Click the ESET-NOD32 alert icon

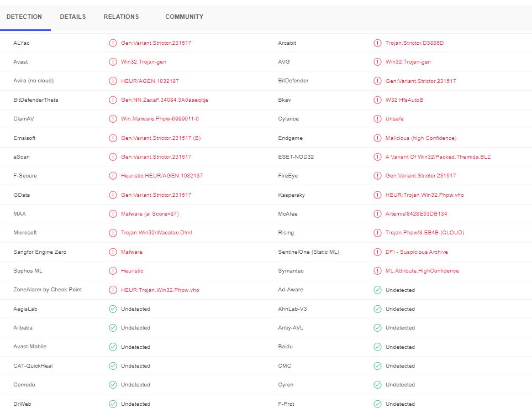(x=377, y=157)
